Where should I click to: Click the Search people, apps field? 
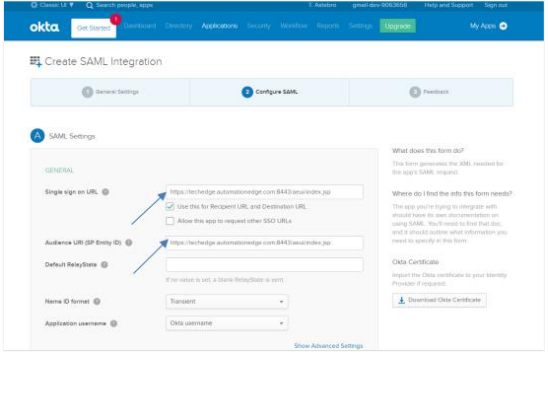pos(124,5)
